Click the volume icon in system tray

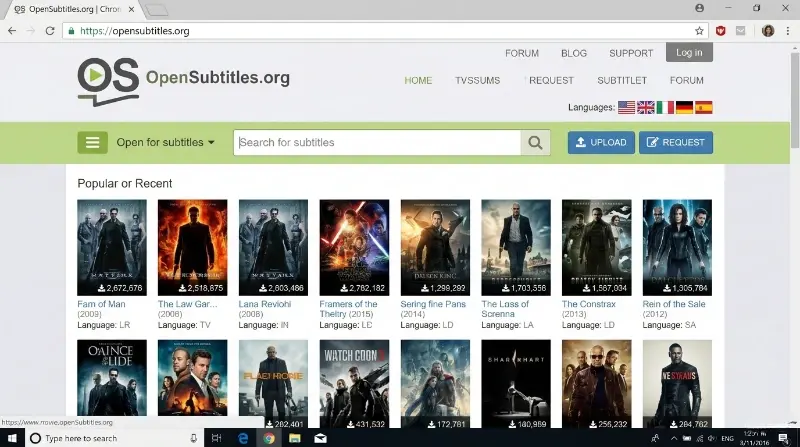[x=712, y=438]
